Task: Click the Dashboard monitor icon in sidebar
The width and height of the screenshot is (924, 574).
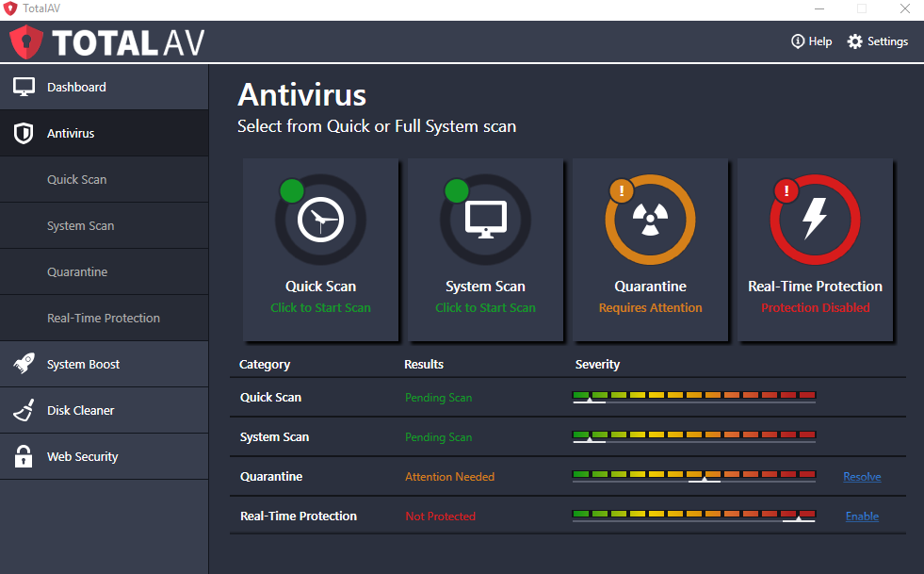Action: point(24,87)
